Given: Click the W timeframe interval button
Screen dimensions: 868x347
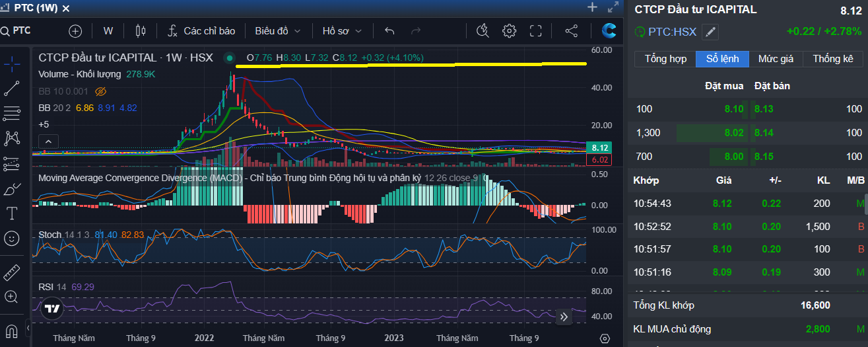Looking at the screenshot, I should pyautogui.click(x=108, y=31).
